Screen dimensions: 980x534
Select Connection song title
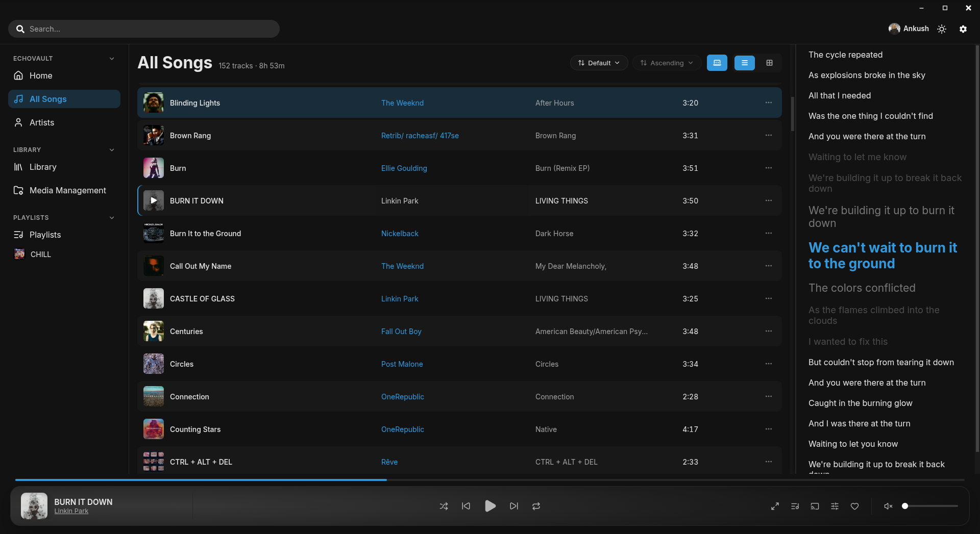pyautogui.click(x=189, y=397)
